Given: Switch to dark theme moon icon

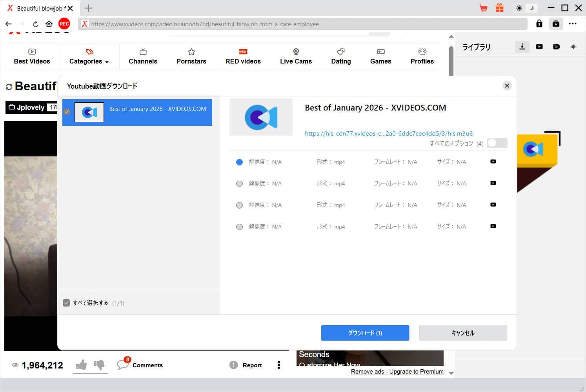Looking at the screenshot, I should (531, 8).
